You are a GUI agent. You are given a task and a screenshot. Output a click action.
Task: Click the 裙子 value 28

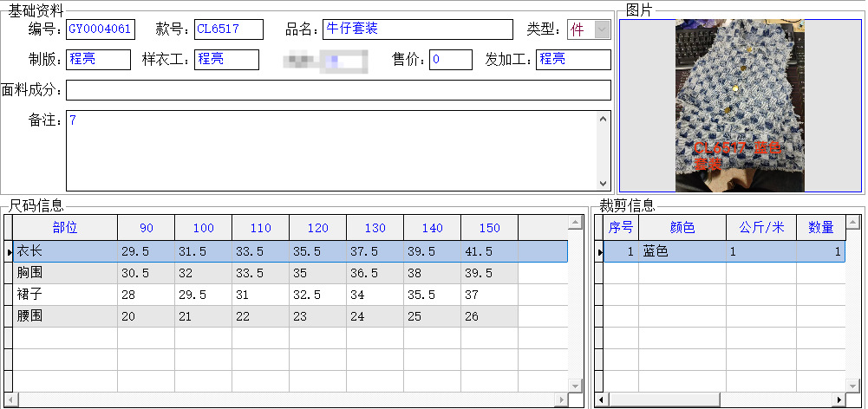click(147, 295)
